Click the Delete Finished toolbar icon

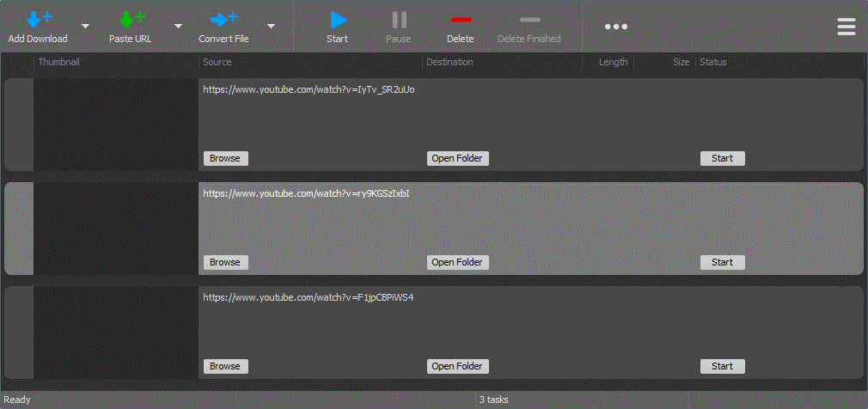point(529,20)
